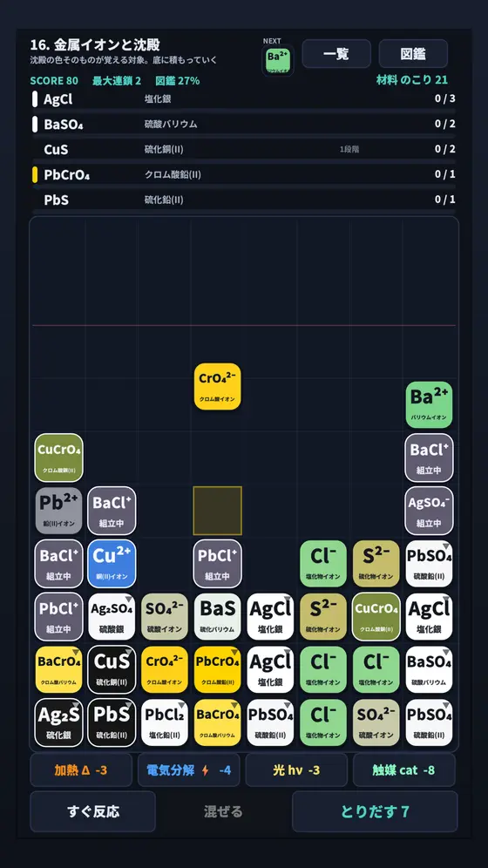
Task: Click the BaS barium sulfide tile
Action: coord(218,617)
